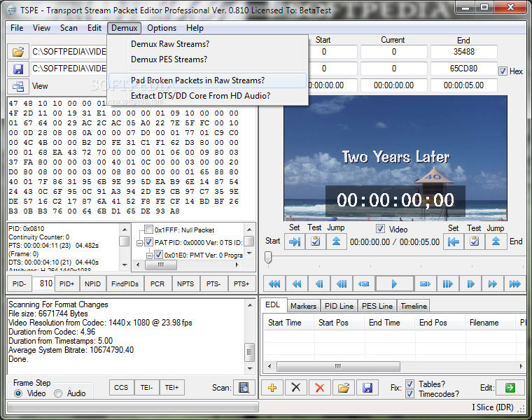Image resolution: width=532 pixels, height=420 pixels.
Task: Start scan with the Scan icon
Action: point(244,387)
